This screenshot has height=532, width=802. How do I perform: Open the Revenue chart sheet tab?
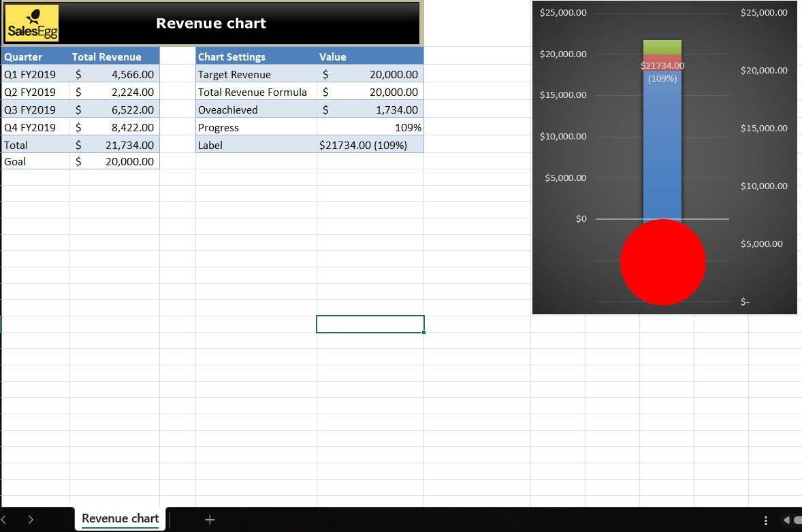click(120, 518)
